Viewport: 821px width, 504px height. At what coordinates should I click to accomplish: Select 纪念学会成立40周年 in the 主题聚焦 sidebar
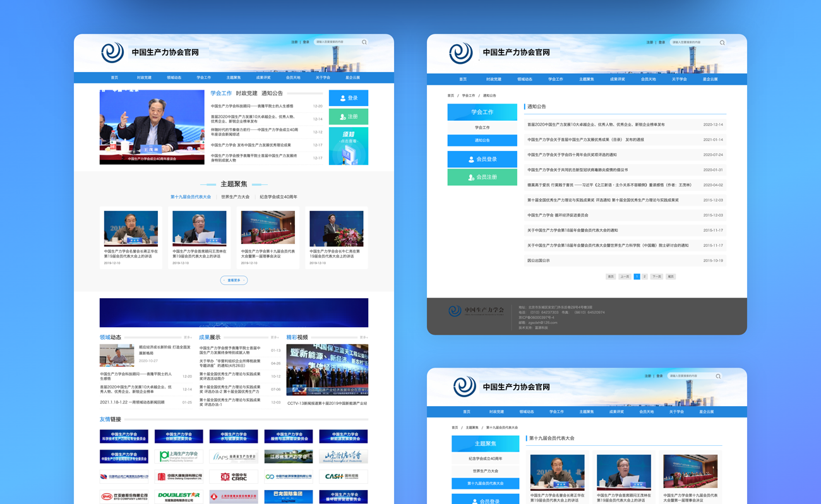(x=485, y=459)
